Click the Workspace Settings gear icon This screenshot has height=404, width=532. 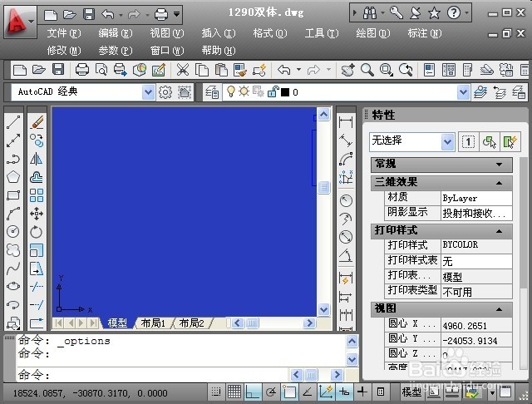point(165,92)
